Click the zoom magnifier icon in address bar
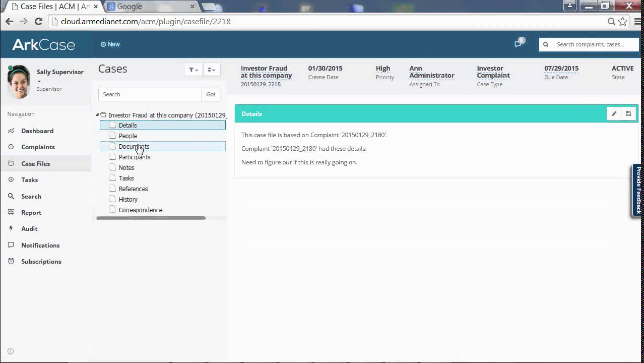The width and height of the screenshot is (644, 363). coord(611,22)
